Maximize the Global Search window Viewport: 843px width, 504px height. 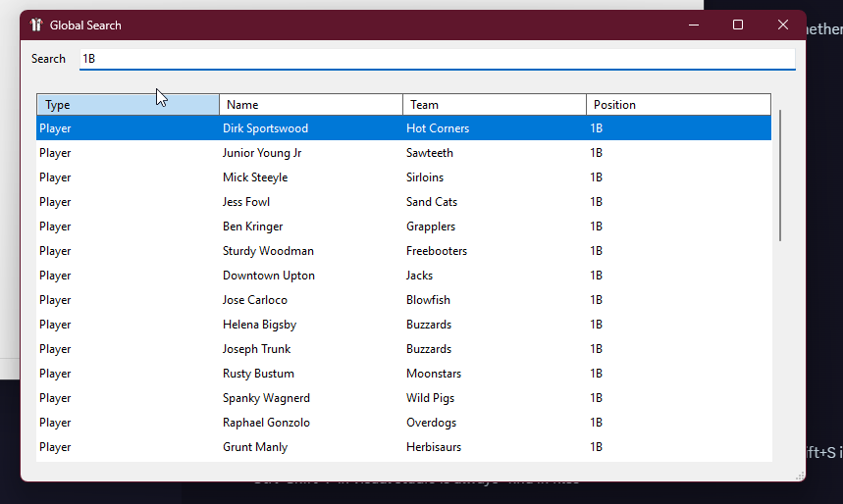738,25
